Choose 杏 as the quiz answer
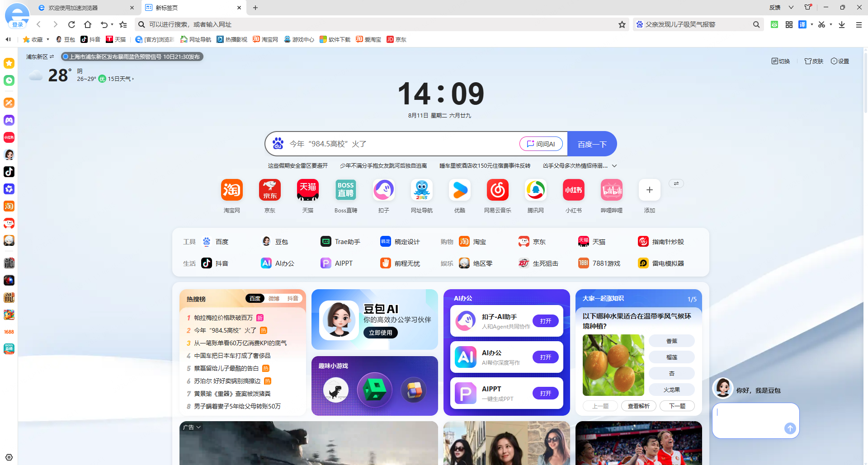Screen dimensions: 868x465 point(672,374)
